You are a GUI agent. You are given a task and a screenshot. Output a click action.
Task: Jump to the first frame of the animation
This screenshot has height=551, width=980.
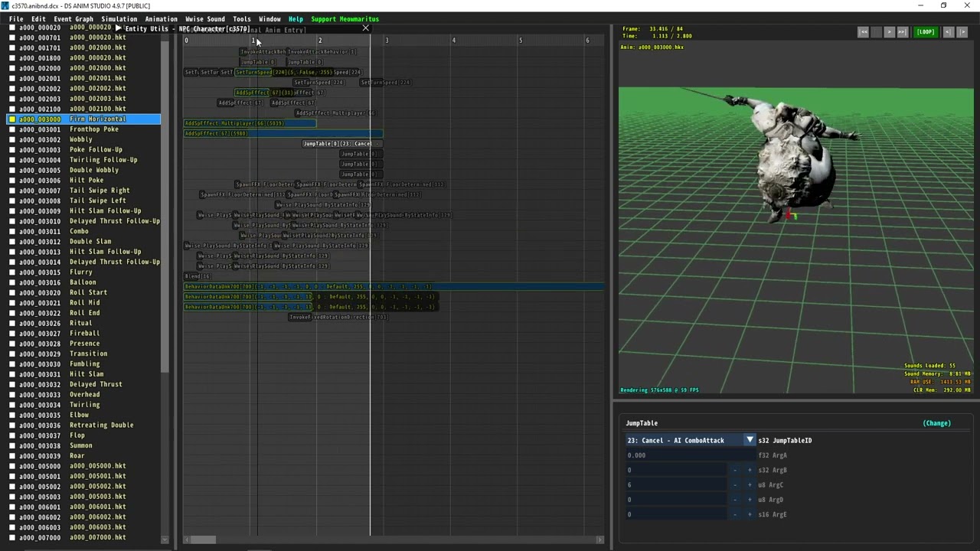[x=864, y=32]
